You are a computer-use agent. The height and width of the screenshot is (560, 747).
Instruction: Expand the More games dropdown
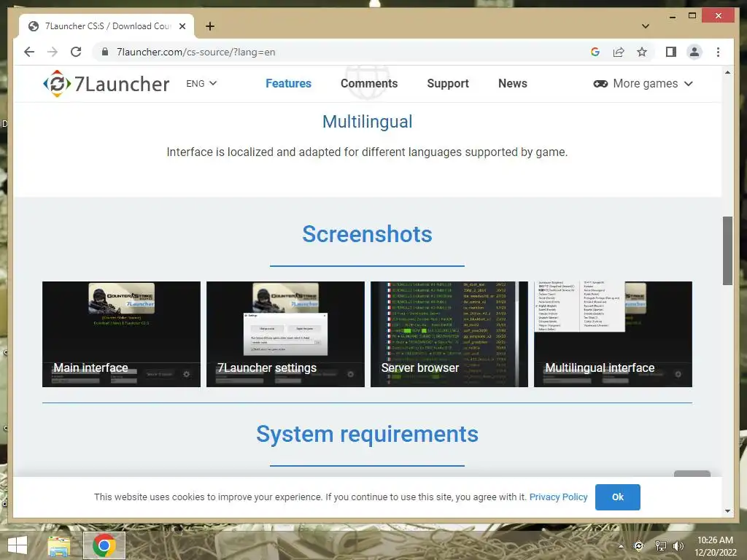[x=643, y=83]
